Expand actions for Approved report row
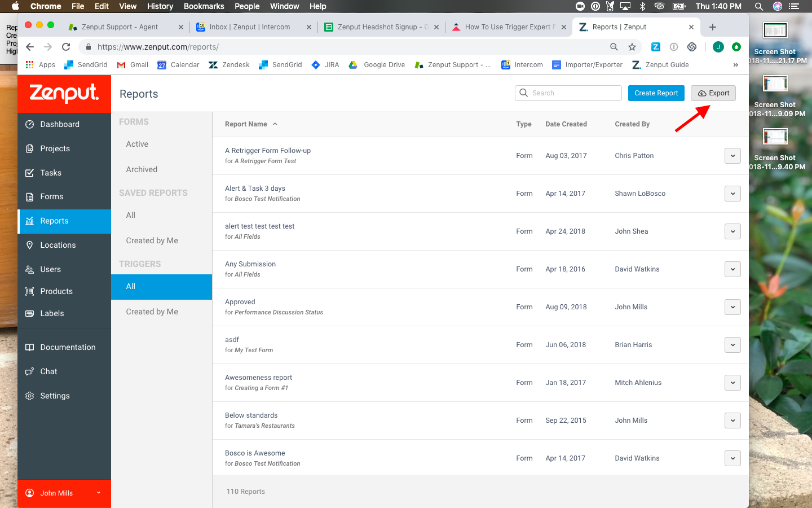This screenshot has width=812, height=508. (x=732, y=307)
